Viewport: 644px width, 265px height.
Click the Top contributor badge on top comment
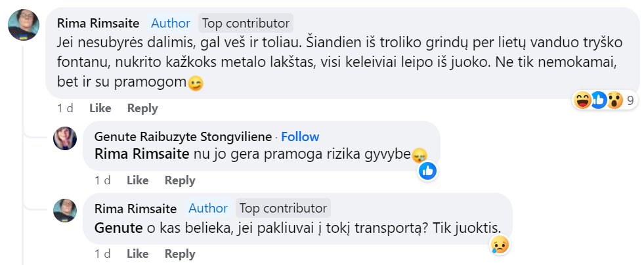[246, 24]
